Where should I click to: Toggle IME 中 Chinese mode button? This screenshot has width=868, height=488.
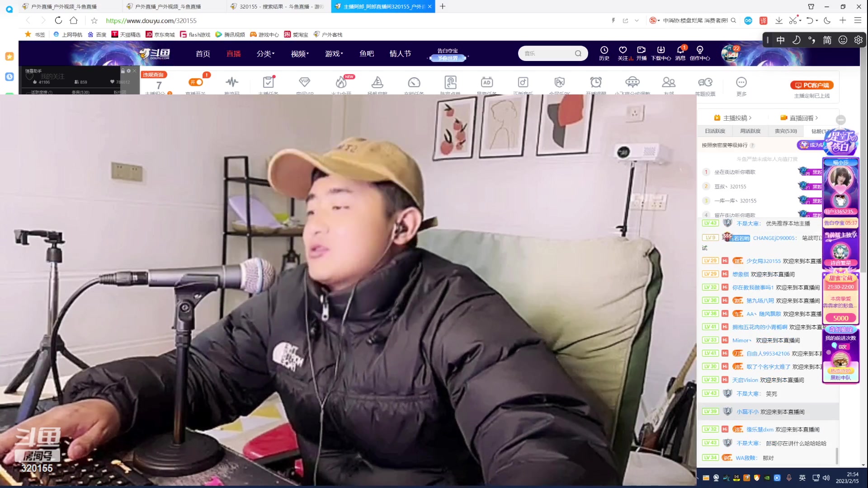coord(781,40)
